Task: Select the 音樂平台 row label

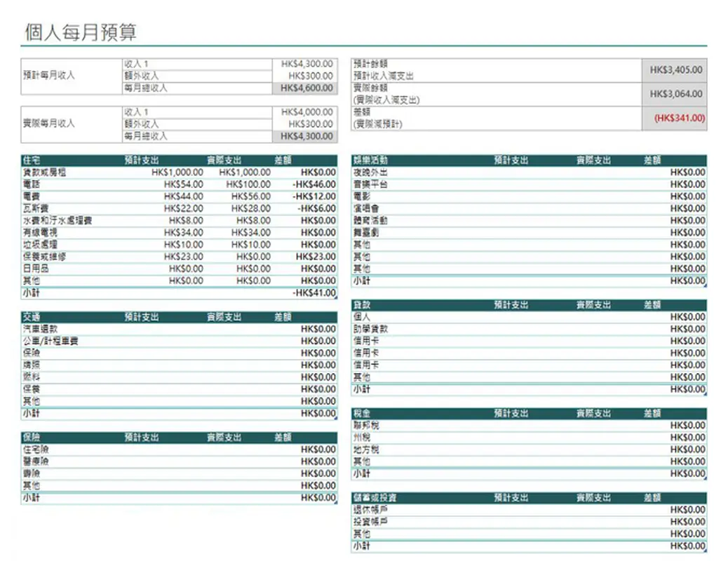Action: (370, 184)
